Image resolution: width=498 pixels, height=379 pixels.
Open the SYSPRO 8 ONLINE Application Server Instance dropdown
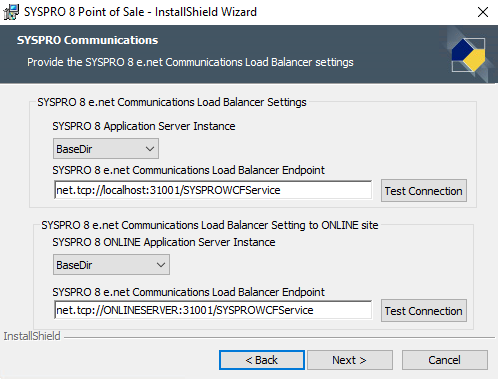coord(111,265)
